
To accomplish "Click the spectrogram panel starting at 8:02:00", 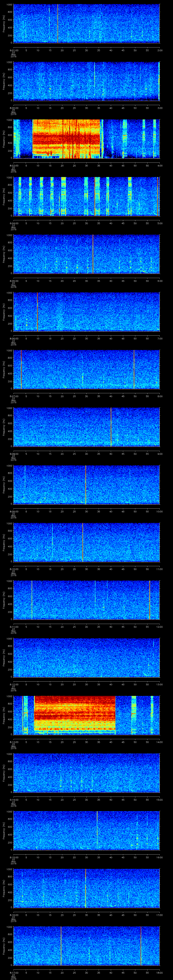I will coord(86,81).
